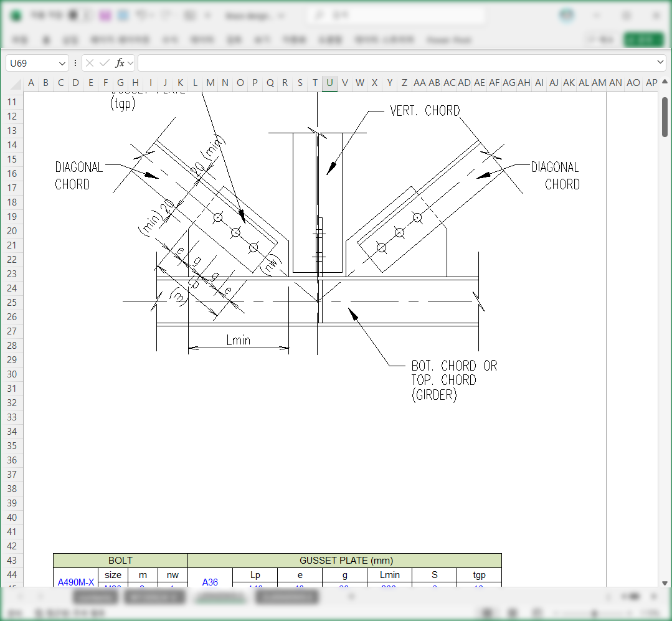The width and height of the screenshot is (672, 621).
Task: Toggle AutoSave next to the Save icon
Action: coord(73,14)
